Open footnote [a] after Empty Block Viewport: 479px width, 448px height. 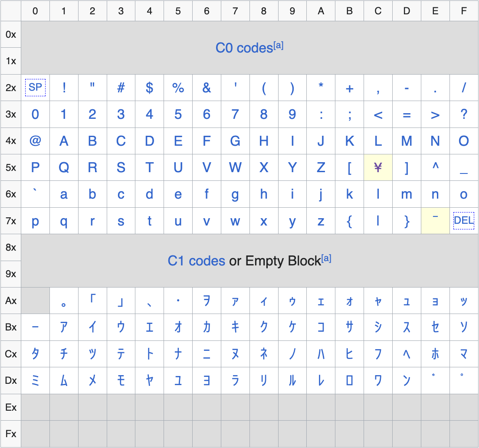326,259
